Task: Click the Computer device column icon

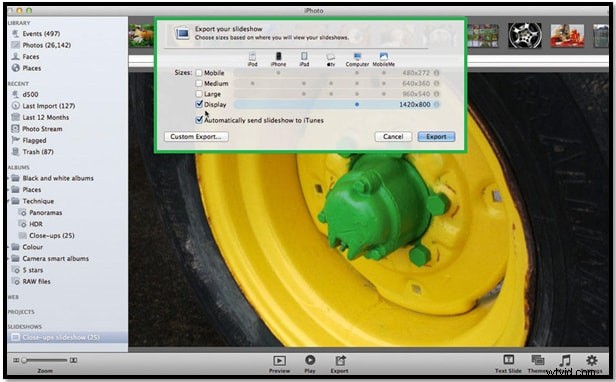Action: (357, 56)
